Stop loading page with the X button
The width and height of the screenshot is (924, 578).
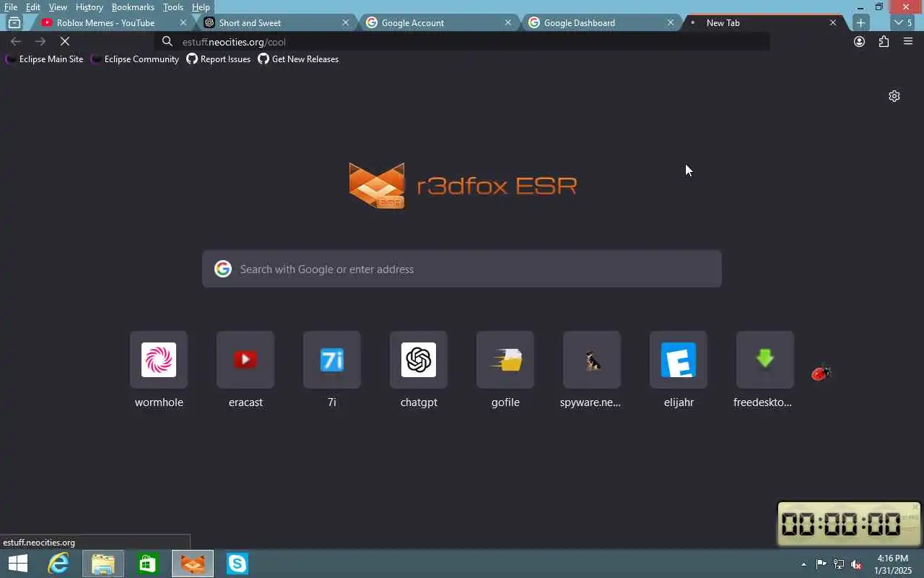(x=64, y=42)
